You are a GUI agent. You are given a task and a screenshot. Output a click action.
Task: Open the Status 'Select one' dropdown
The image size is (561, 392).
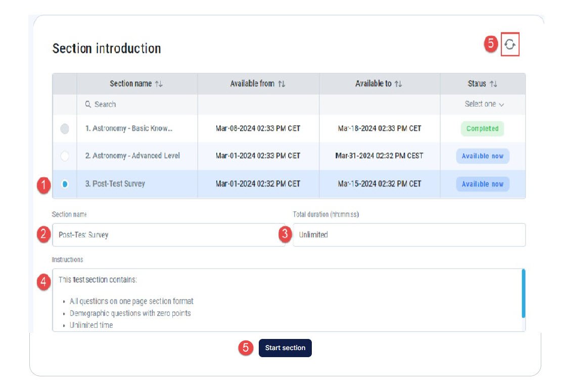click(x=484, y=104)
